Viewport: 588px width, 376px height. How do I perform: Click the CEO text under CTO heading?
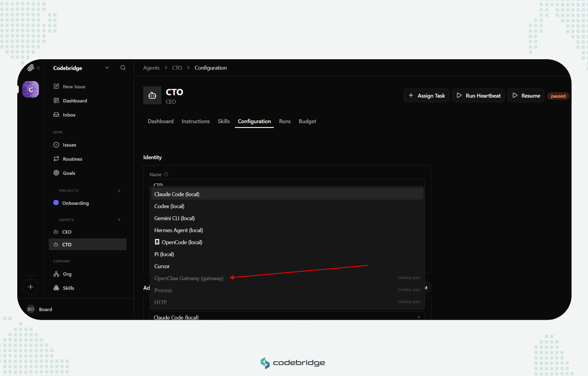pos(171,102)
